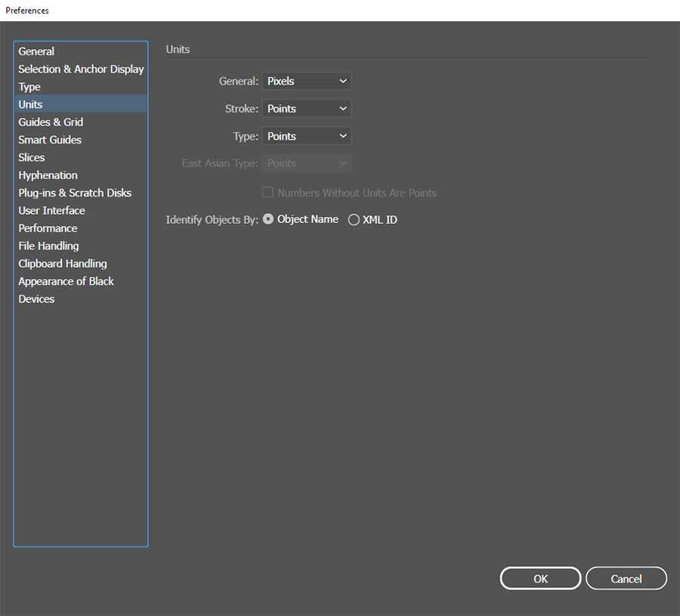
Task: Go to Selection & Anchor Display section
Action: (81, 69)
